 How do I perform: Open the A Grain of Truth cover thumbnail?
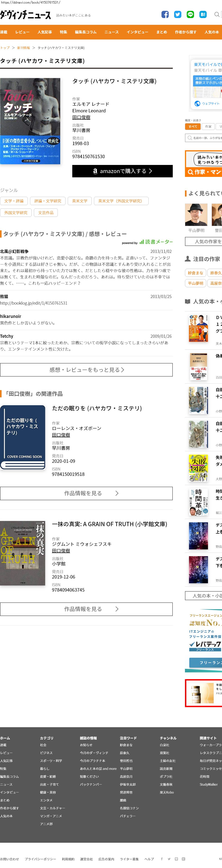tap(23, 553)
